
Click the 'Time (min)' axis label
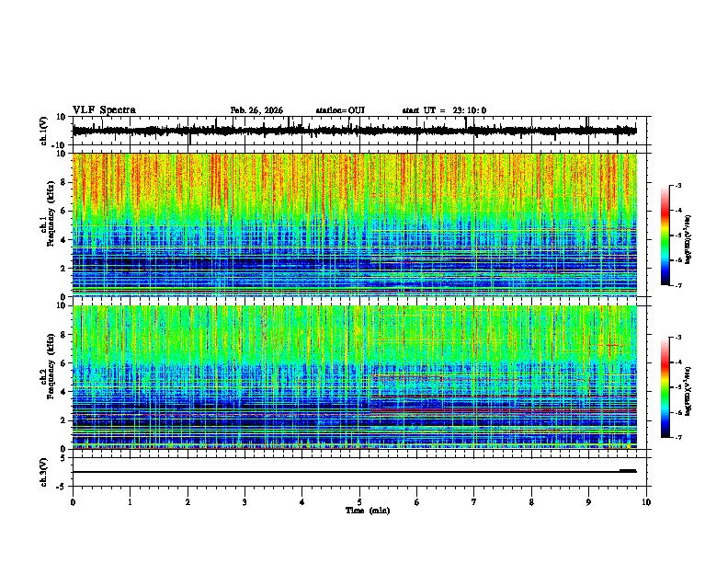coord(368,511)
